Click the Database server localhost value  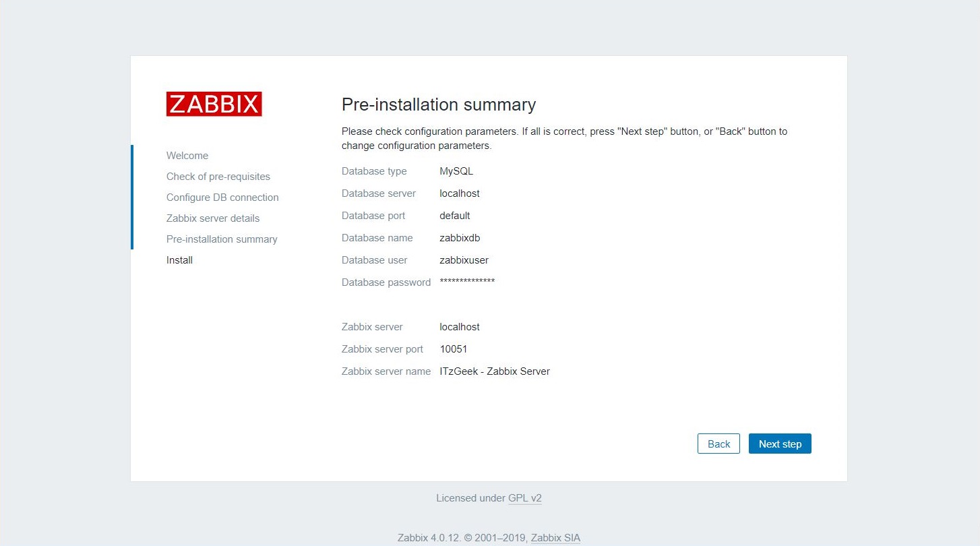460,193
